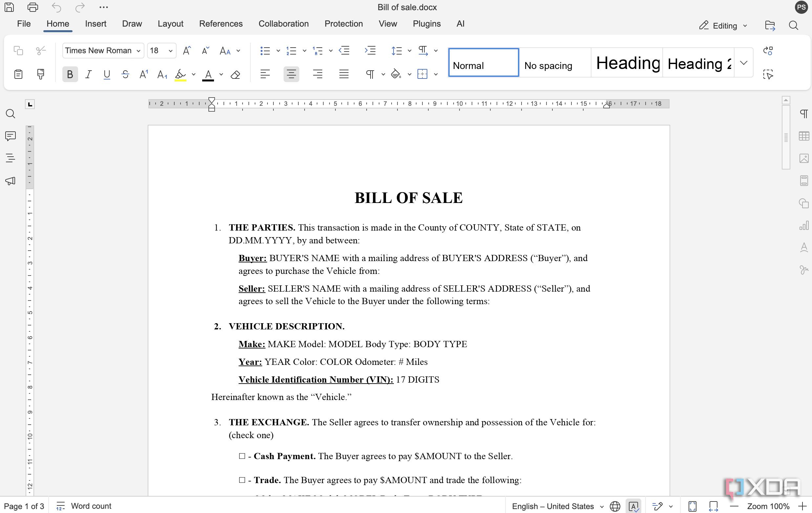The width and height of the screenshot is (812, 513).
Task: Increase font size with the A-up icon
Action: (186, 51)
